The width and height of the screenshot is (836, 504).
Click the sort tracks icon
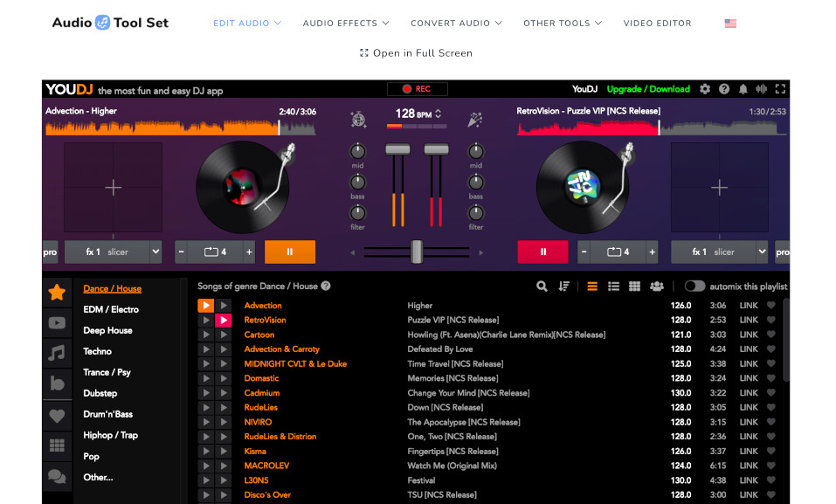coord(564,286)
